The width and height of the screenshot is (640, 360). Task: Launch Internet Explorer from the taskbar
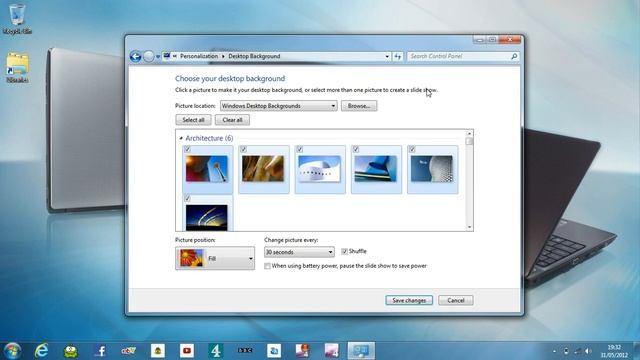click(x=41, y=351)
